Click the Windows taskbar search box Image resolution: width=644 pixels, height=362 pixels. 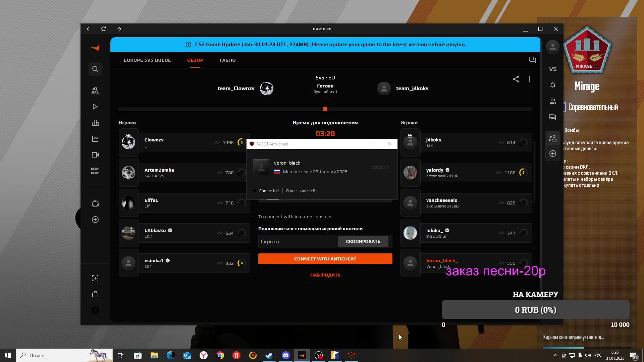64,355
